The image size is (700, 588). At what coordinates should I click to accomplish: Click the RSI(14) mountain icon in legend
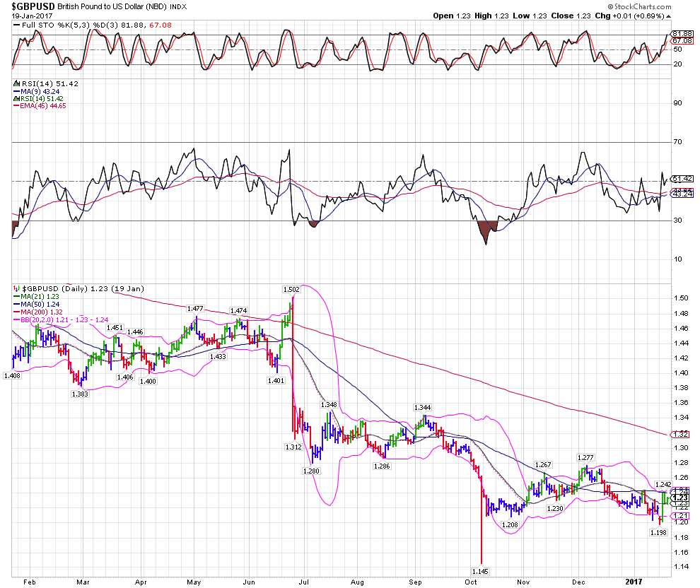[x=16, y=84]
